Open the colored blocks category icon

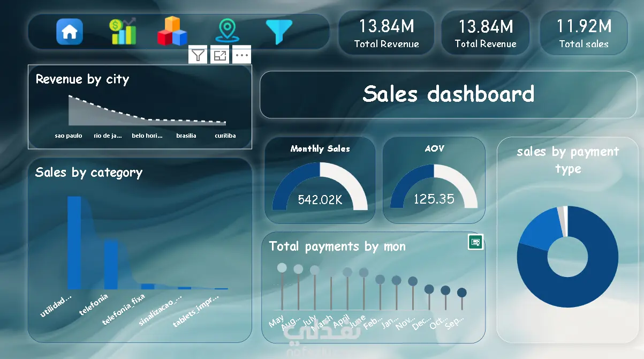pos(172,32)
